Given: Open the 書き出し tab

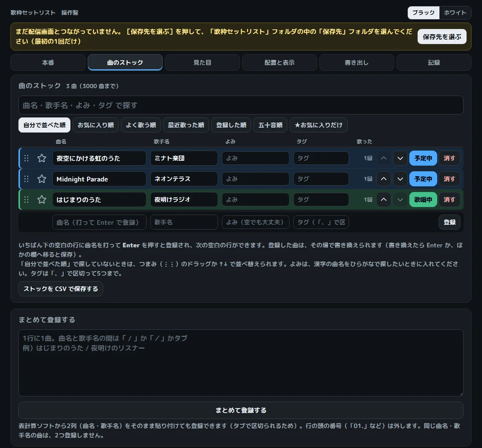Looking at the screenshot, I should (357, 62).
